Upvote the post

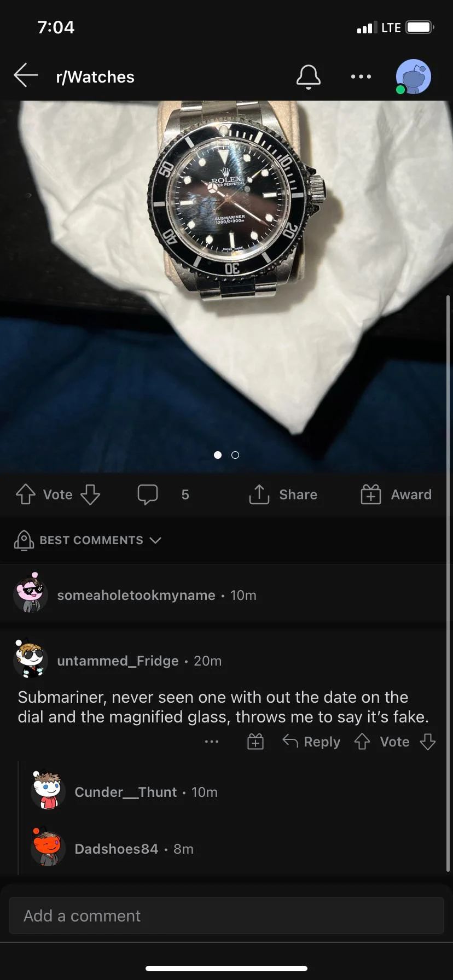click(x=26, y=494)
